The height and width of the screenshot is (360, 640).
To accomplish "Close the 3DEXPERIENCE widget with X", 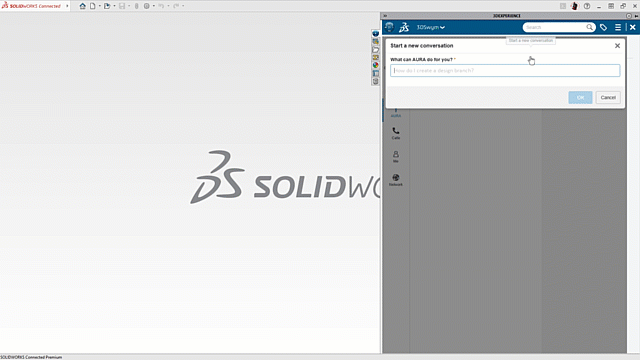I will 633,27.
